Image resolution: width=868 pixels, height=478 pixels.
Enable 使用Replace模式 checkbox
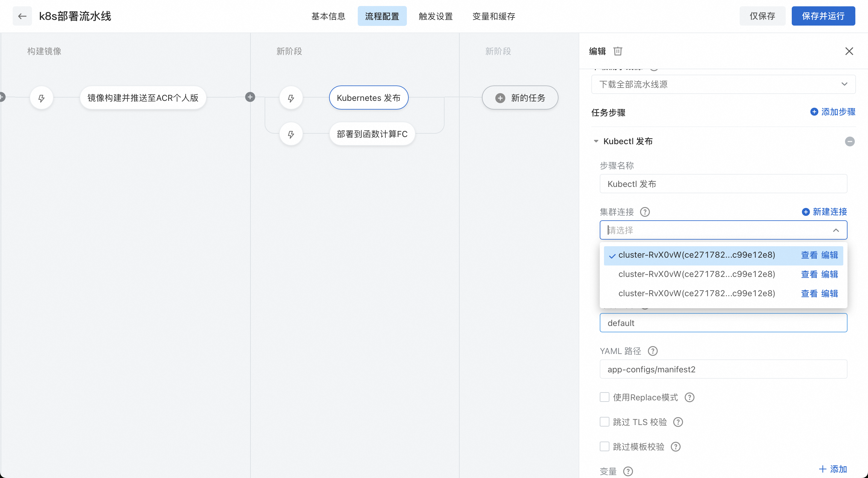pos(605,397)
